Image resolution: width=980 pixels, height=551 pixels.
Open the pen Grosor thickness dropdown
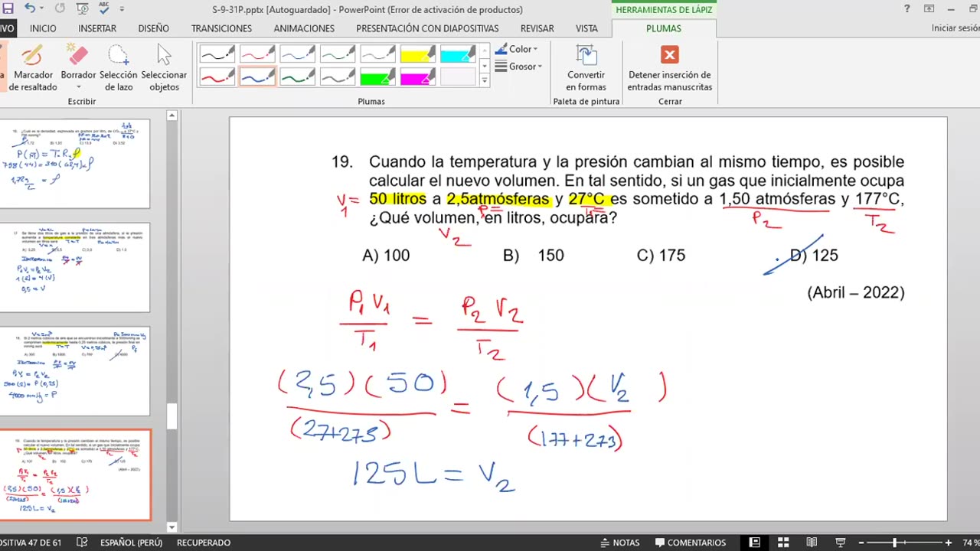(x=519, y=67)
